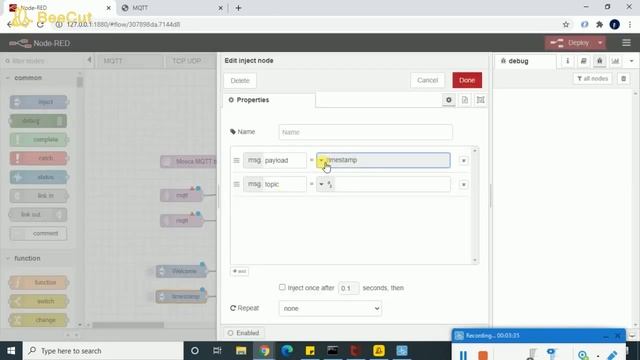Collapse the node palette sidebar arrow
This screenshot has width=640, height=360.
click(89, 60)
